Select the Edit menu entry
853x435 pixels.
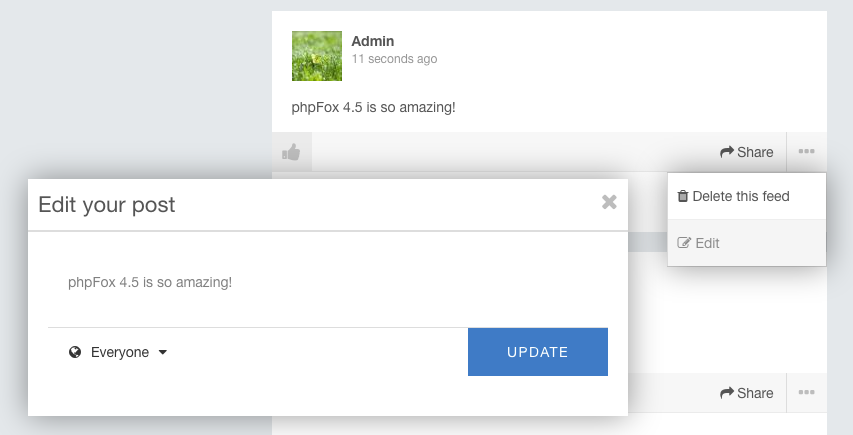[x=707, y=243]
